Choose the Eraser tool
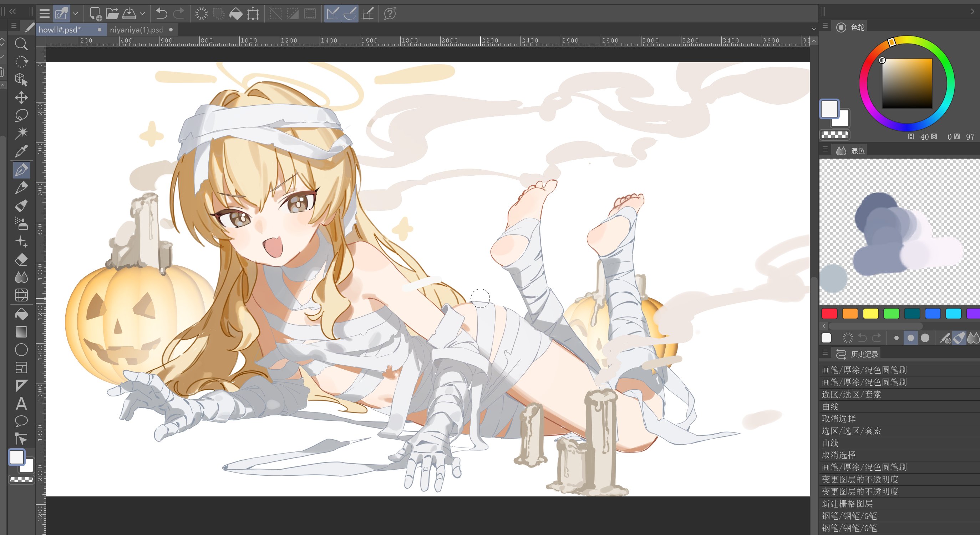 (x=21, y=260)
